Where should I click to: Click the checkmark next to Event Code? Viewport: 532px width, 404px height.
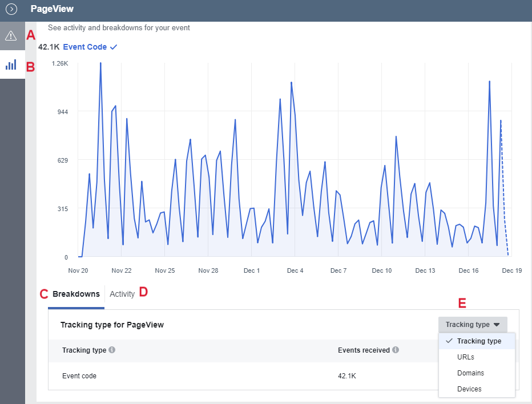coord(114,47)
